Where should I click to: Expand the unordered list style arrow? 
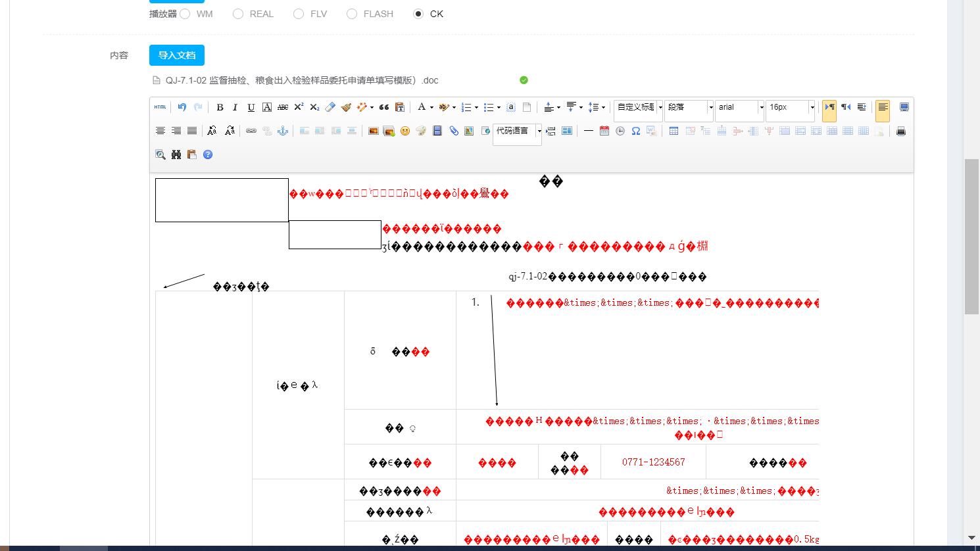tap(499, 107)
